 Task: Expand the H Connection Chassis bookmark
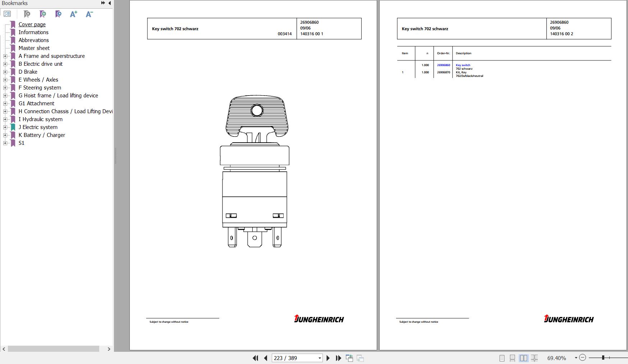5,111
